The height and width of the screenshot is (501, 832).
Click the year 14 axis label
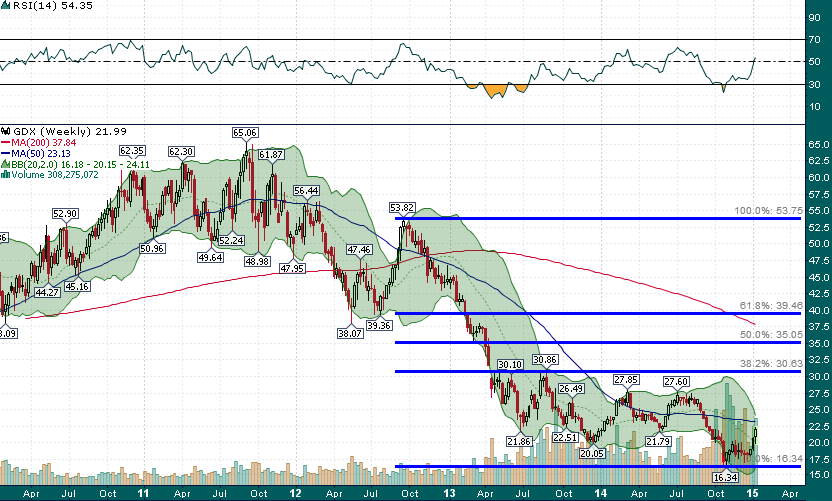coord(601,493)
